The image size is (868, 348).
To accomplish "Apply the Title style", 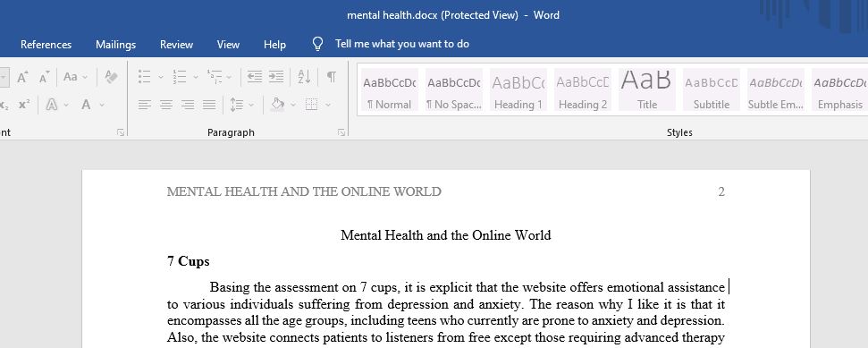I will [x=646, y=89].
